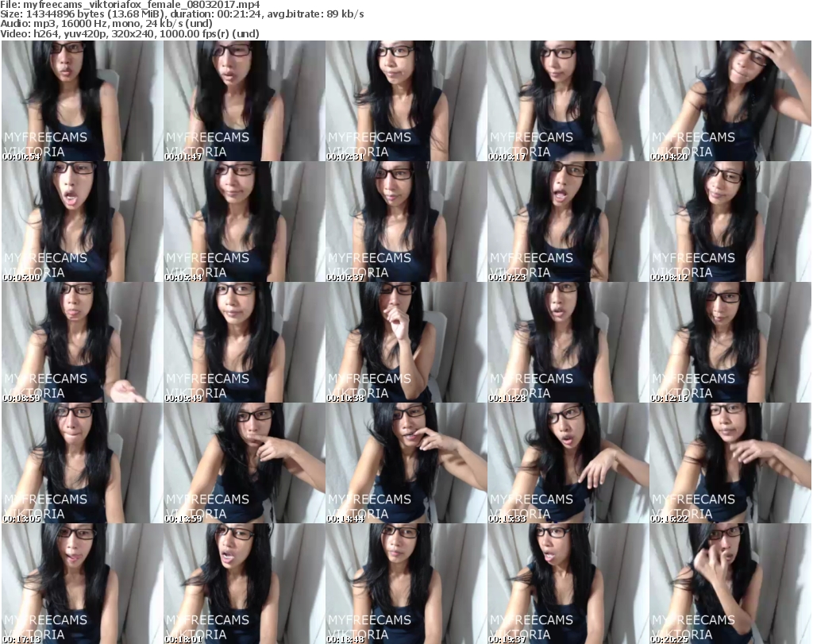Image resolution: width=813 pixels, height=644 pixels.
Task: Click the thumbnail at 00:08:12
Action: coord(730,222)
